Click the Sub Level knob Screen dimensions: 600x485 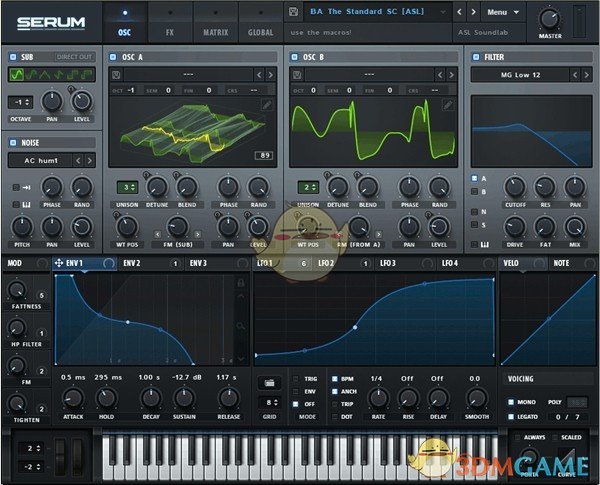pyautogui.click(x=82, y=101)
